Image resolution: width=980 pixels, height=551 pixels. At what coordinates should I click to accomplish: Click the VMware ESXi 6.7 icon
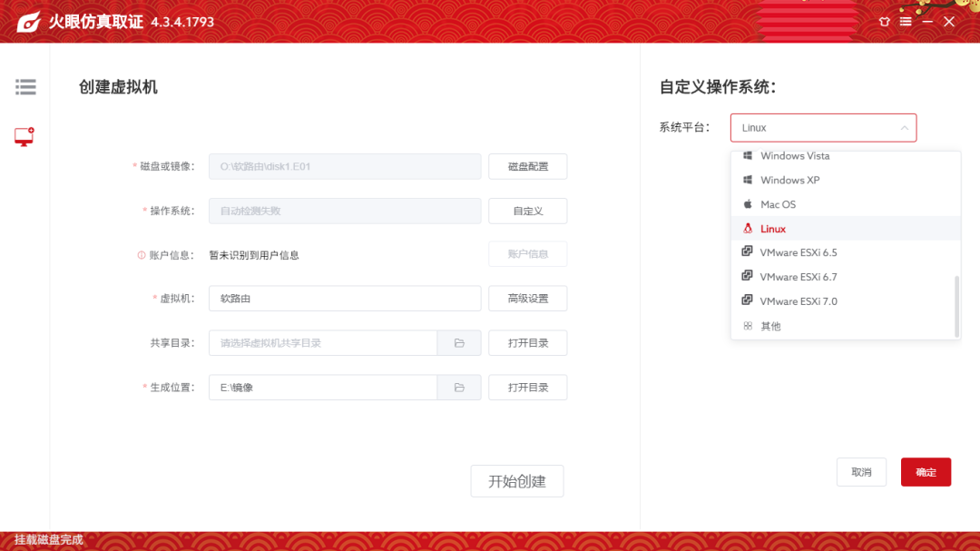(747, 276)
